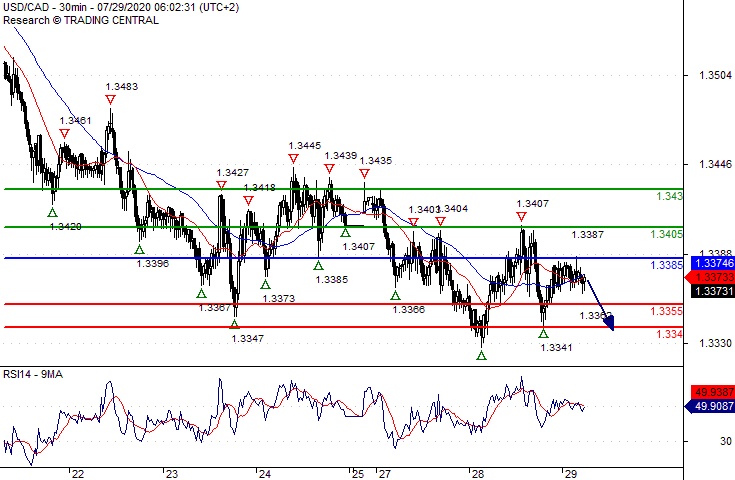Click the date label 23 on the time axis
Image resolution: width=735 pixels, height=480 pixels.
point(172,474)
